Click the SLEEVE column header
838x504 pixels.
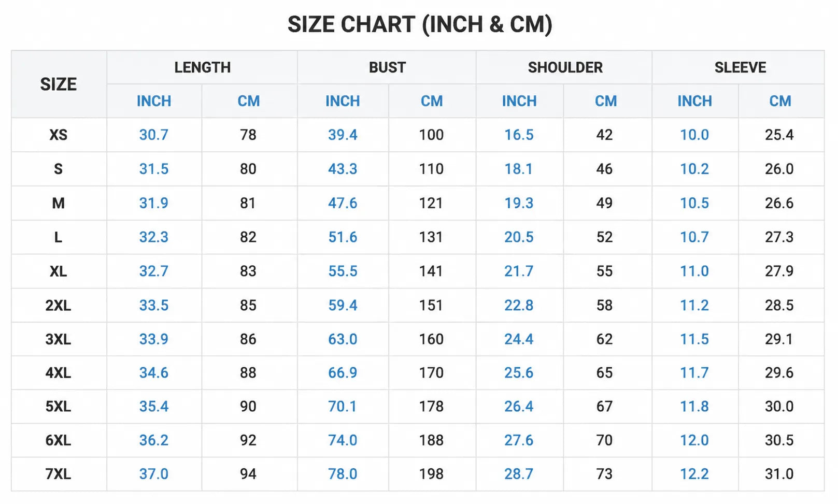pos(740,67)
